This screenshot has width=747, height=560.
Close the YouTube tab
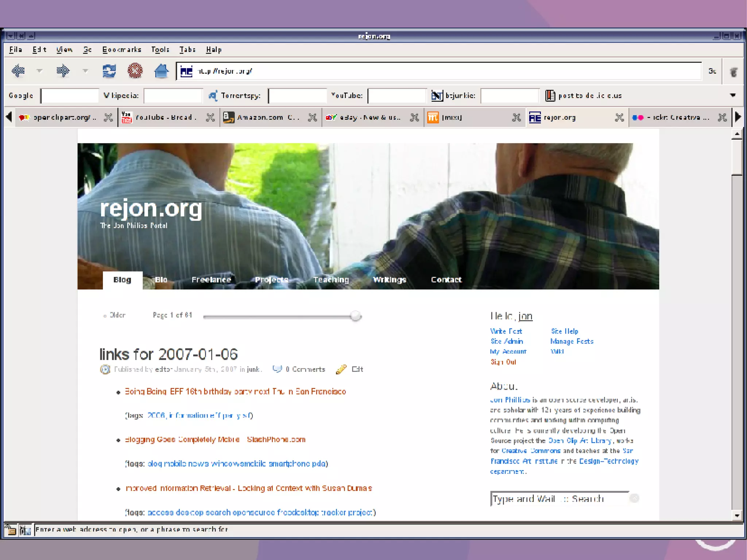tap(210, 117)
